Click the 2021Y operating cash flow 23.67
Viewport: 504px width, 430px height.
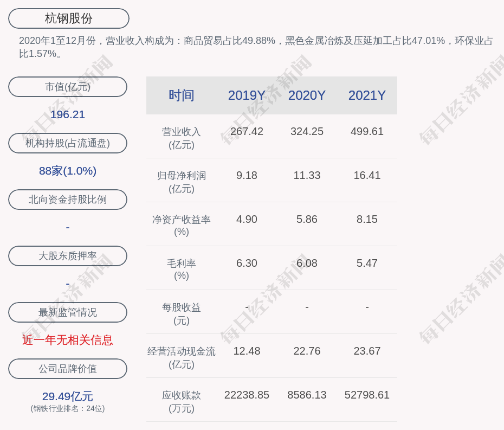[367, 351]
